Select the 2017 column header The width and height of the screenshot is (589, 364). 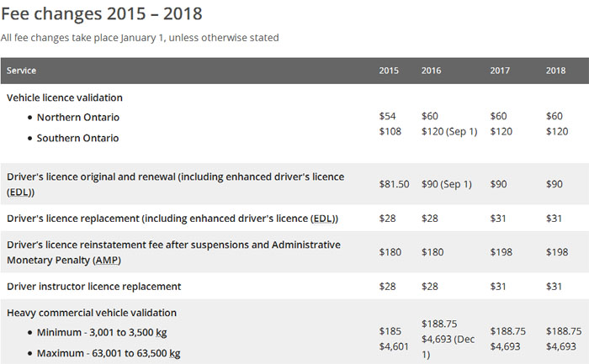[x=500, y=71]
